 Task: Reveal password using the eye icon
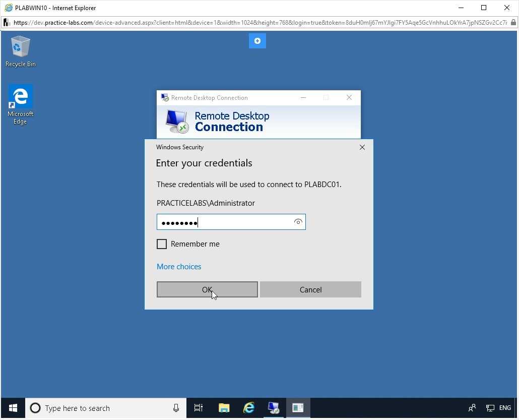298,222
